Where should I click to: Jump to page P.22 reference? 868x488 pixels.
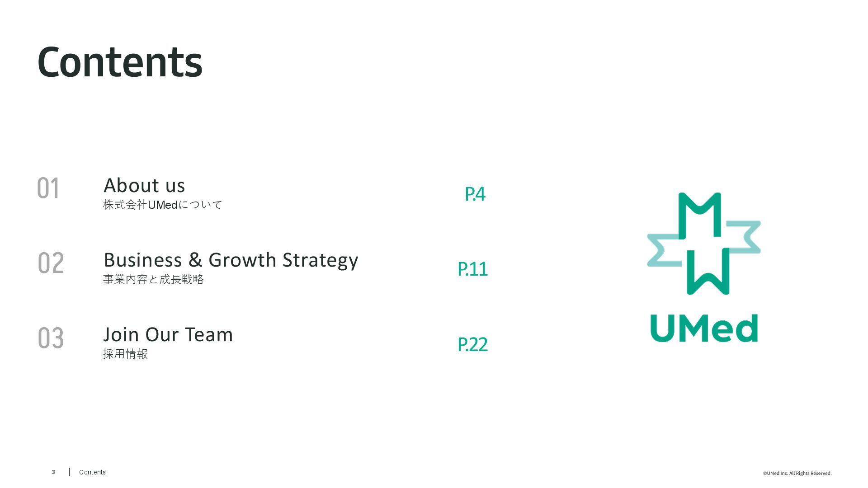point(472,344)
